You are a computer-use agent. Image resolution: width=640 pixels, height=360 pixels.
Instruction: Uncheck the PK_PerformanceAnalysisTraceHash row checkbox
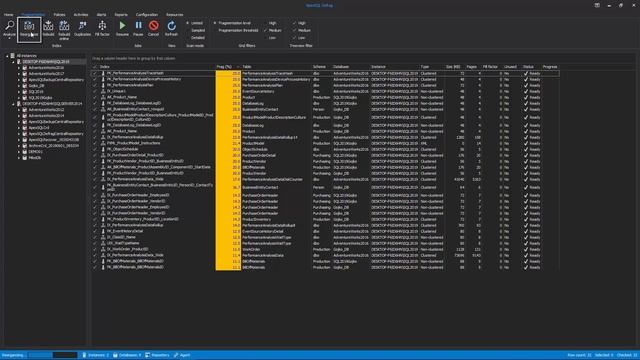point(95,73)
